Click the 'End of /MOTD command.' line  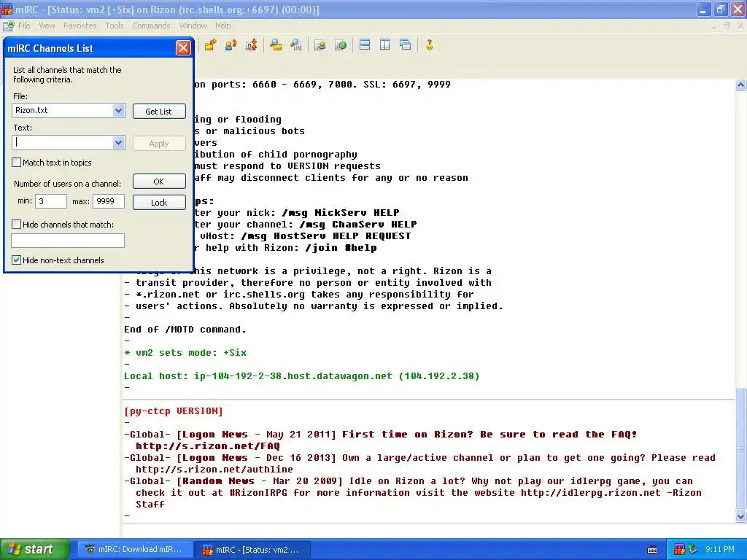pos(185,330)
